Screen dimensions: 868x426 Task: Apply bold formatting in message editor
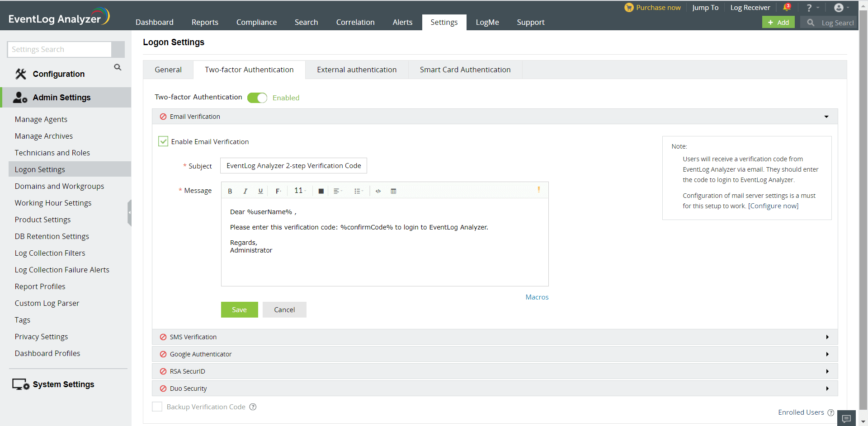pos(230,191)
